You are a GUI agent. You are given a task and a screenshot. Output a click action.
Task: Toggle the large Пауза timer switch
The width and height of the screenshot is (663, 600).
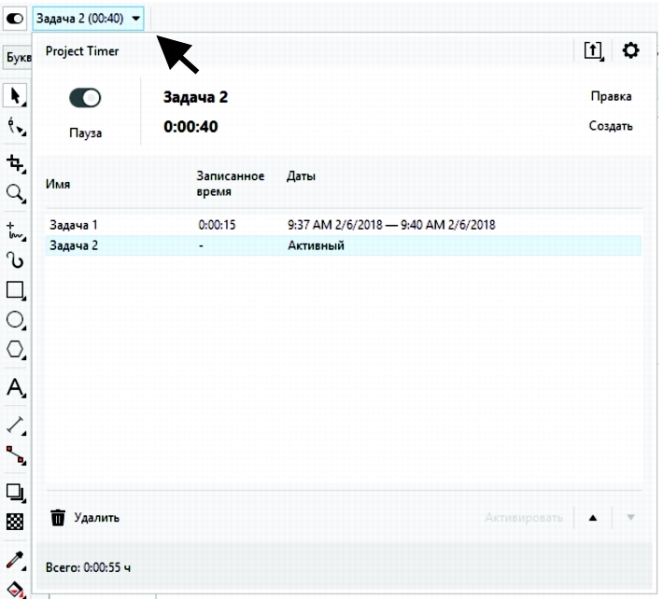85,98
